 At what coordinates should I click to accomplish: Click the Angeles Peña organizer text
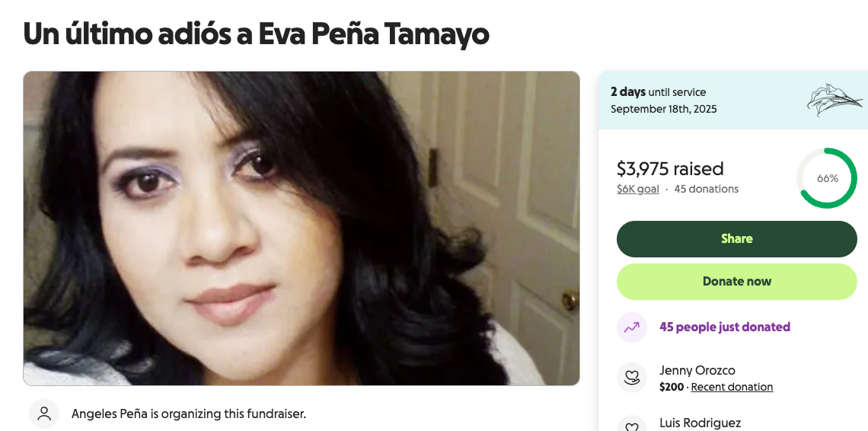point(188,413)
